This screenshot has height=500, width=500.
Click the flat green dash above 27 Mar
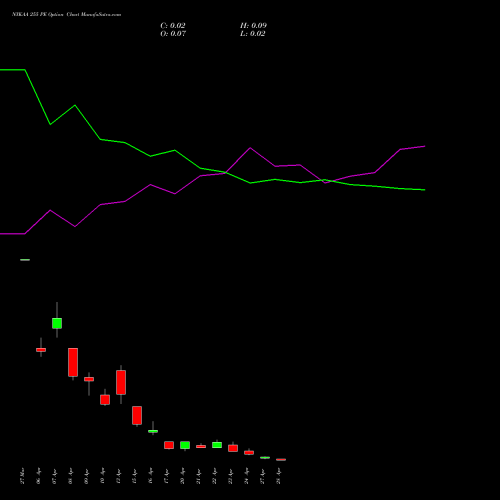[x=25, y=260]
